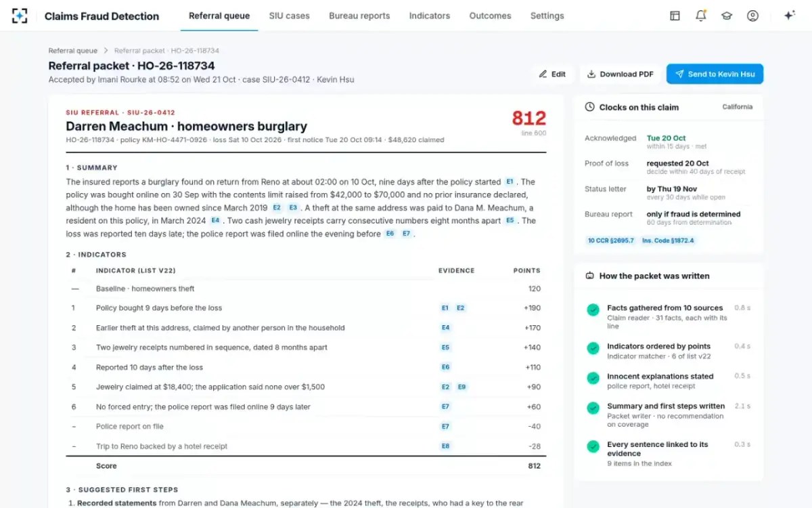The width and height of the screenshot is (812, 508).
Task: Open evidence E9 in the Jewelry claimed row
Action: 461,387
